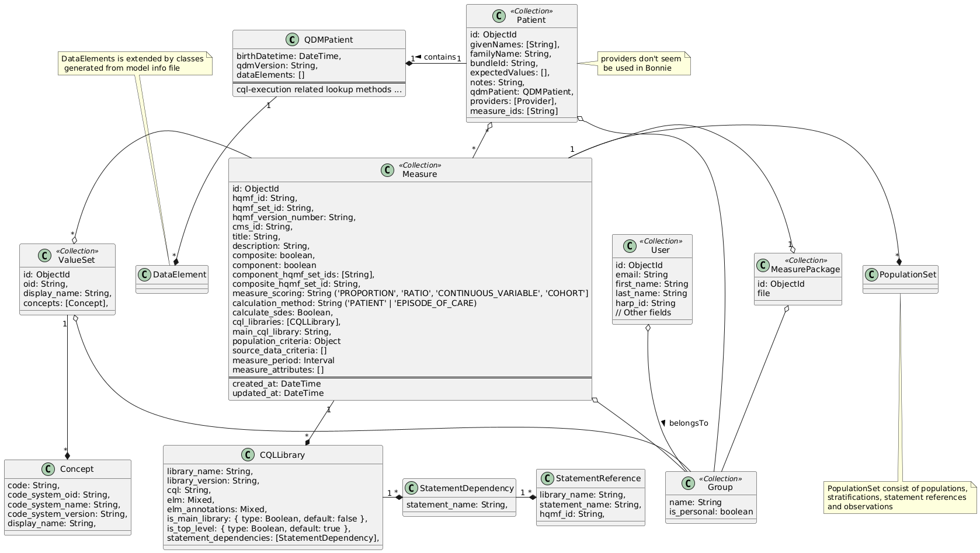Viewport: 980px width, 553px height.
Task: Click the Patient class title
Action: click(x=531, y=20)
